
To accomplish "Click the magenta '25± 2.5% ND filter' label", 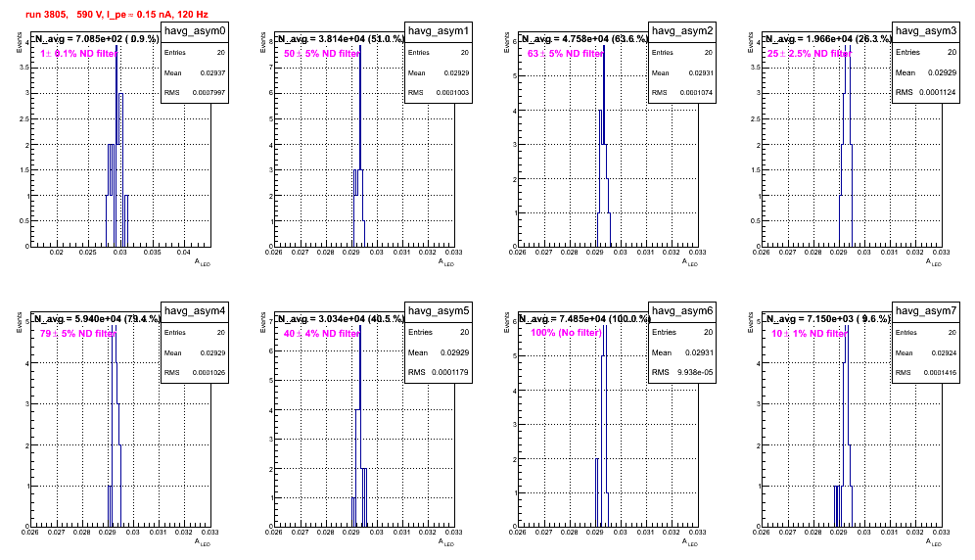I will point(810,54).
